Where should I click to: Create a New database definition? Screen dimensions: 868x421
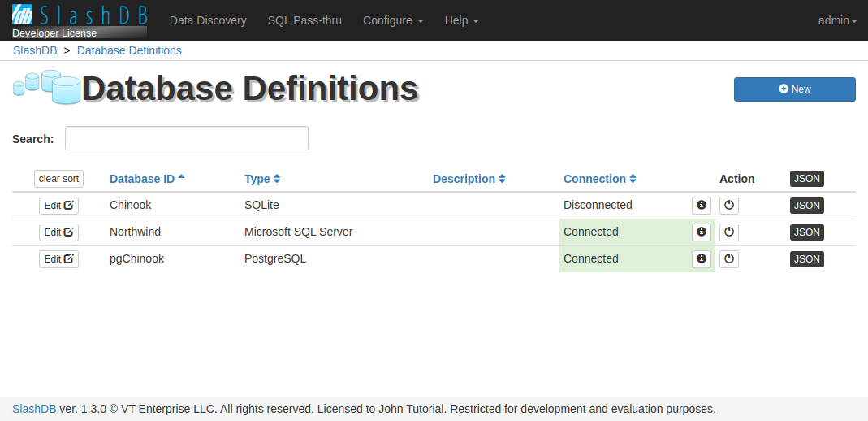tap(795, 89)
